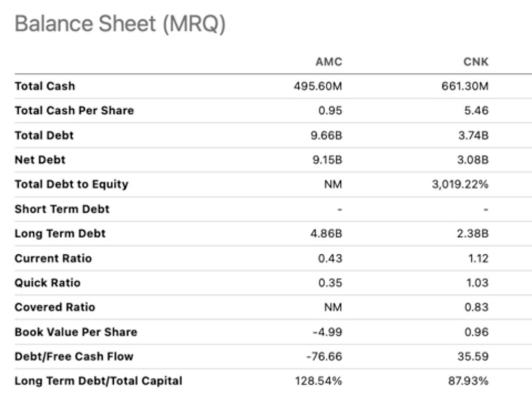Select AMC value 128.54%
The image size is (532, 405).
click(x=318, y=381)
